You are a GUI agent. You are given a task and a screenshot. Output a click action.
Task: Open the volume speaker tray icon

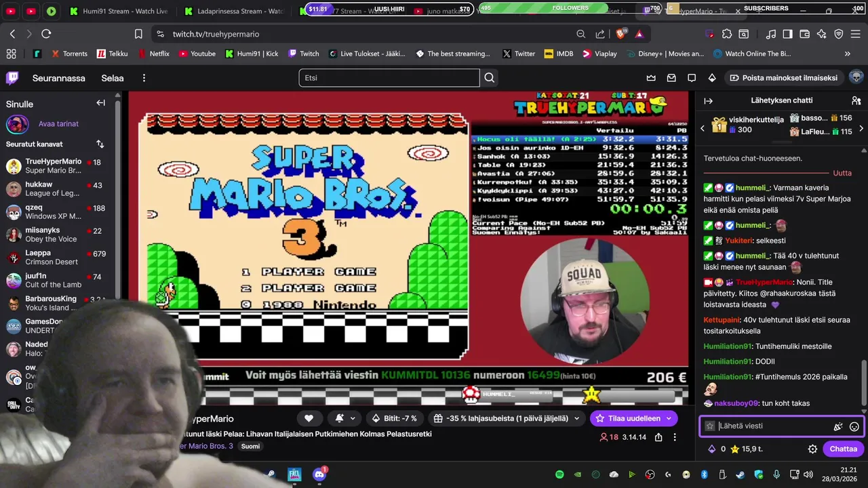pos(808,474)
